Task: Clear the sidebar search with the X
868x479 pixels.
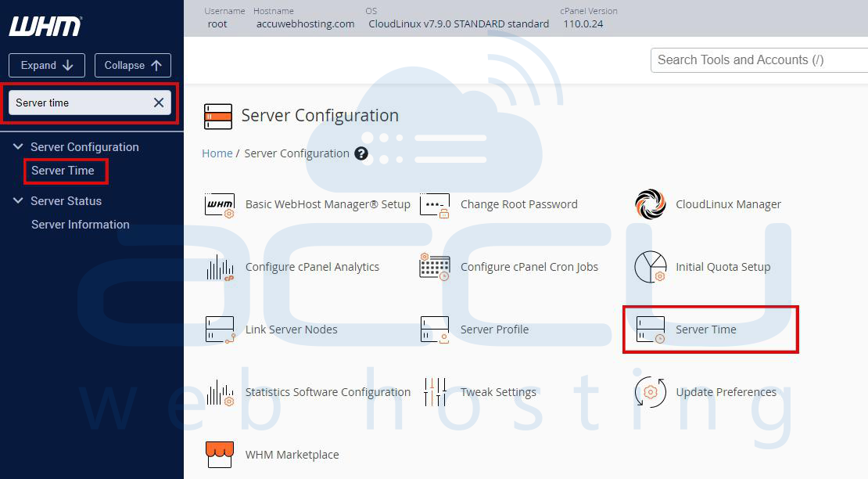Action: (x=157, y=102)
